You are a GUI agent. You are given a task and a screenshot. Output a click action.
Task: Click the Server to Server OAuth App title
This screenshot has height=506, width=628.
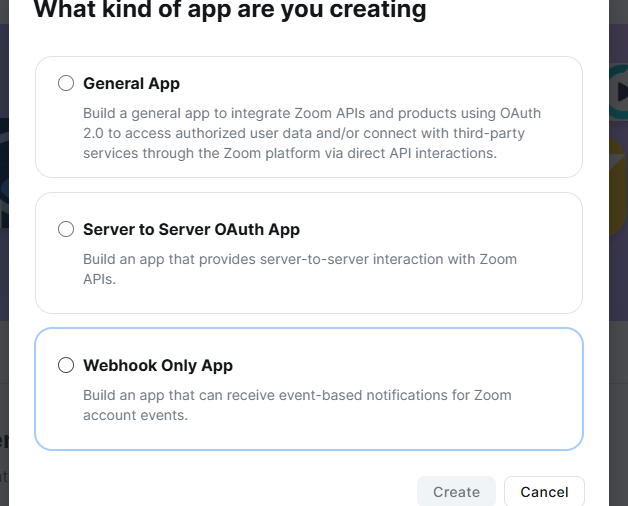tap(191, 229)
